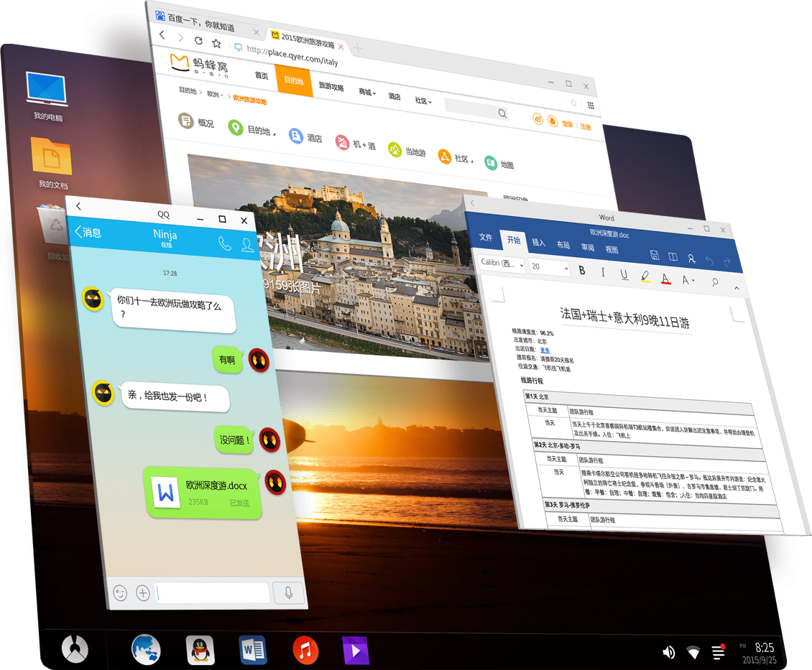Switch to 审阅 tab in Word
812x670 pixels.
click(x=587, y=247)
